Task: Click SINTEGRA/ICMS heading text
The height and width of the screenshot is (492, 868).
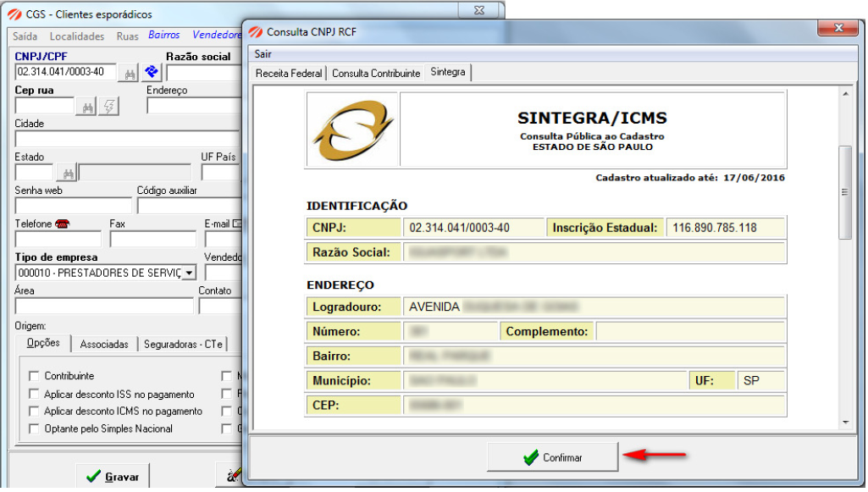Action: pos(592,118)
